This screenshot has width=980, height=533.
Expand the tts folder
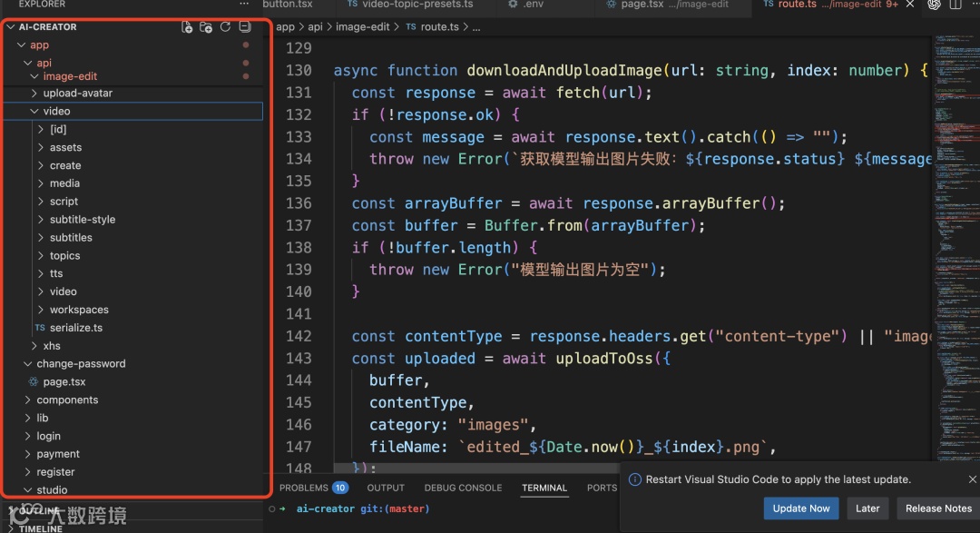pyautogui.click(x=41, y=273)
